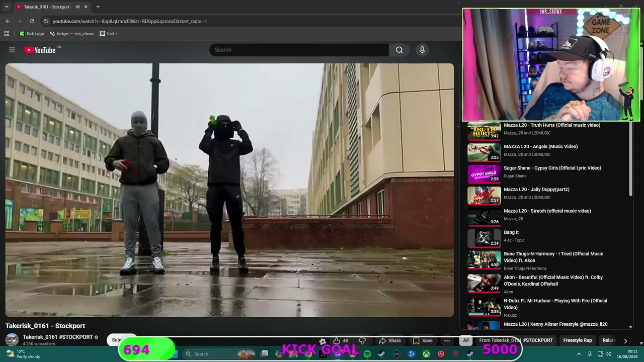Screen dimensions: 644x362
Task: Click the Takerisk_0161 #STOCKPORT channel name
Action: pos(58,337)
